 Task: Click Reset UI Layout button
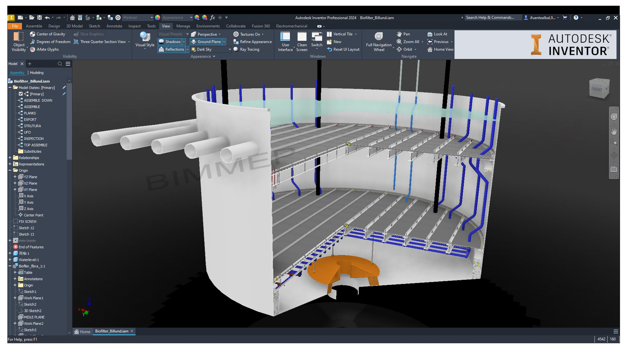point(343,49)
